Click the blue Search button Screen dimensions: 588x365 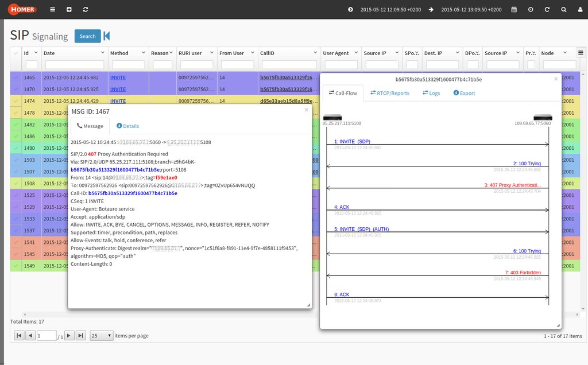[87, 36]
